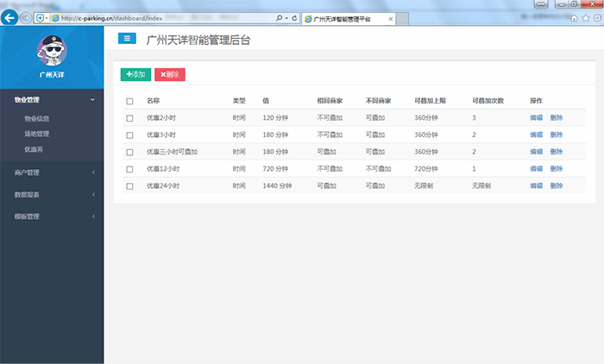The image size is (604, 364).
Task: Expand the 数据报表 menu chevron
Action: [x=93, y=195]
